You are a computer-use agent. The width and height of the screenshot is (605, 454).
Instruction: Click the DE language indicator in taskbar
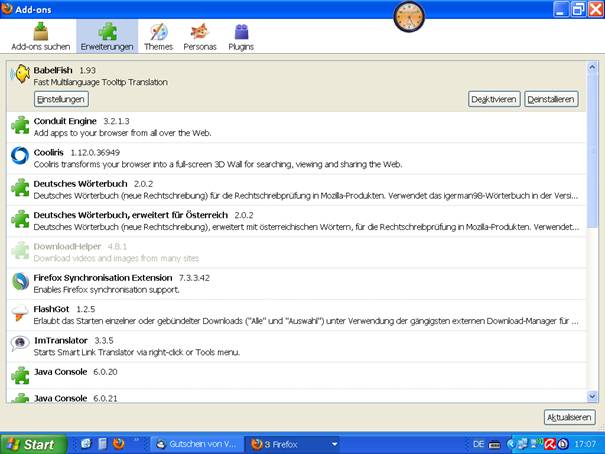click(x=479, y=443)
